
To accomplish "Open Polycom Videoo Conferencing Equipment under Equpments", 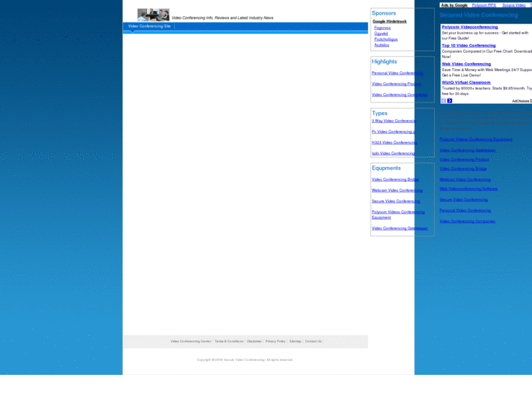I will point(398,215).
